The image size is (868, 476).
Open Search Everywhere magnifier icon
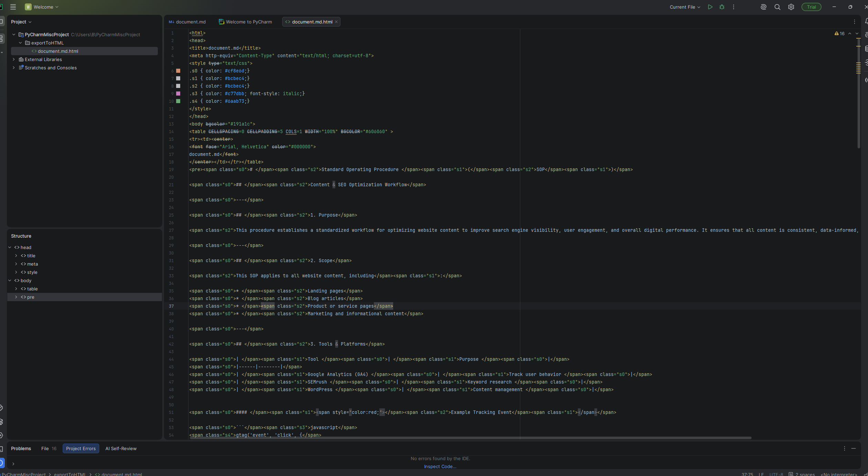(777, 7)
